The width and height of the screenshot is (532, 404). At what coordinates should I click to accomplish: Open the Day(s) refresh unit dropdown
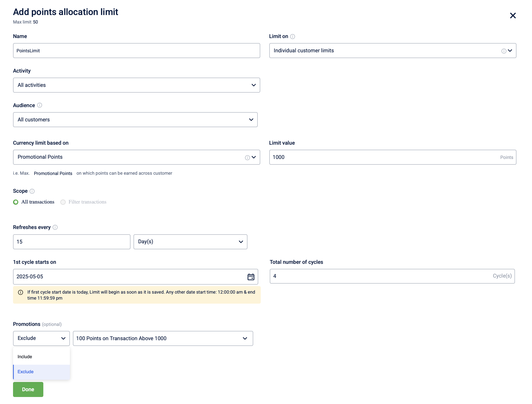pyautogui.click(x=190, y=242)
